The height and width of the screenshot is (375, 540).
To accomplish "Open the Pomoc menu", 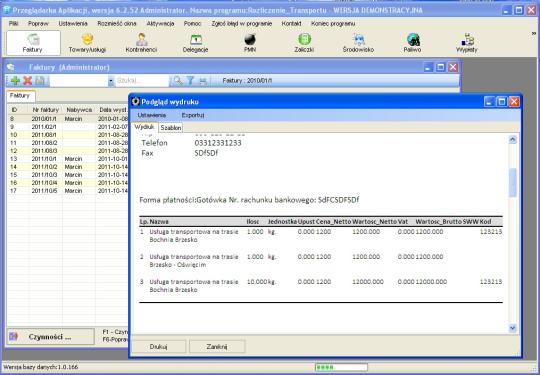I will click(x=193, y=24).
